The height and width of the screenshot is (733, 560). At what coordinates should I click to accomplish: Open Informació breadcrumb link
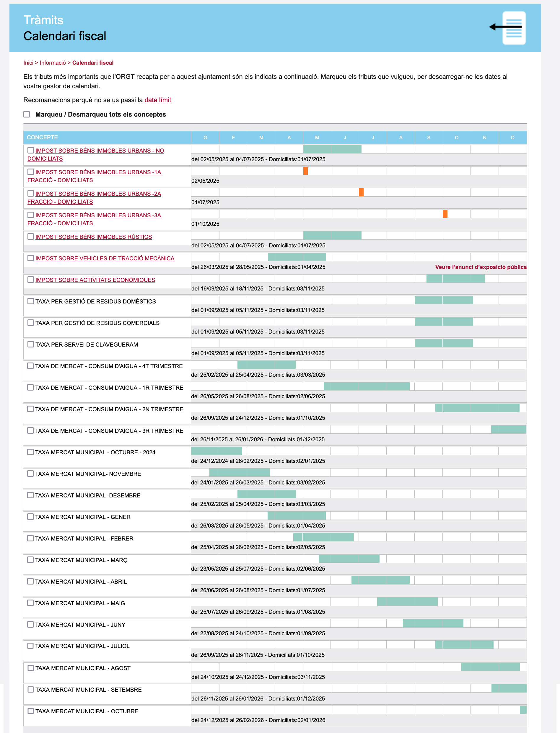pos(53,63)
